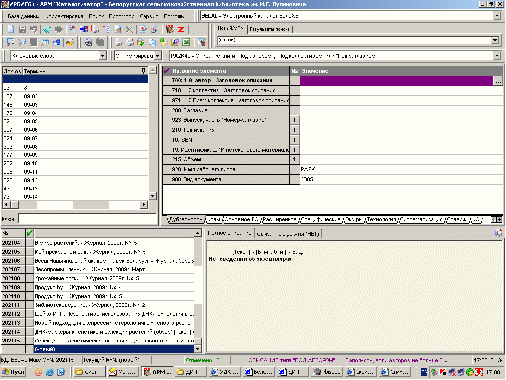Click the '...' button at the purple field's right end
The width and height of the screenshot is (506, 380).
click(x=498, y=81)
